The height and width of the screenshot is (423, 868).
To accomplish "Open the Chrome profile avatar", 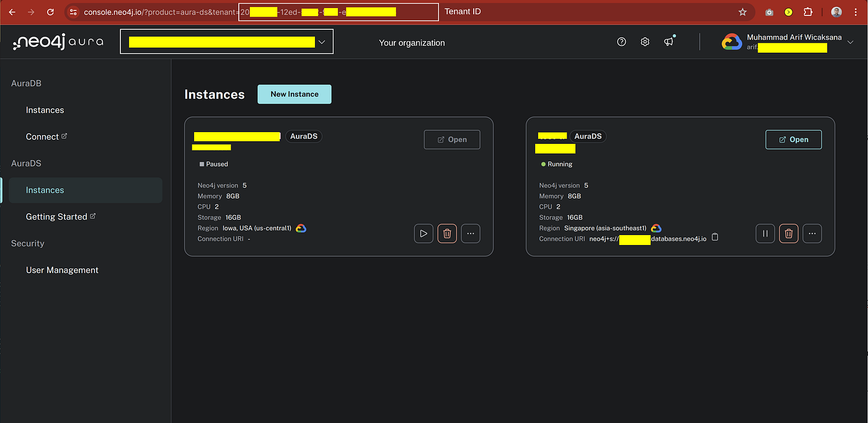I will point(836,12).
